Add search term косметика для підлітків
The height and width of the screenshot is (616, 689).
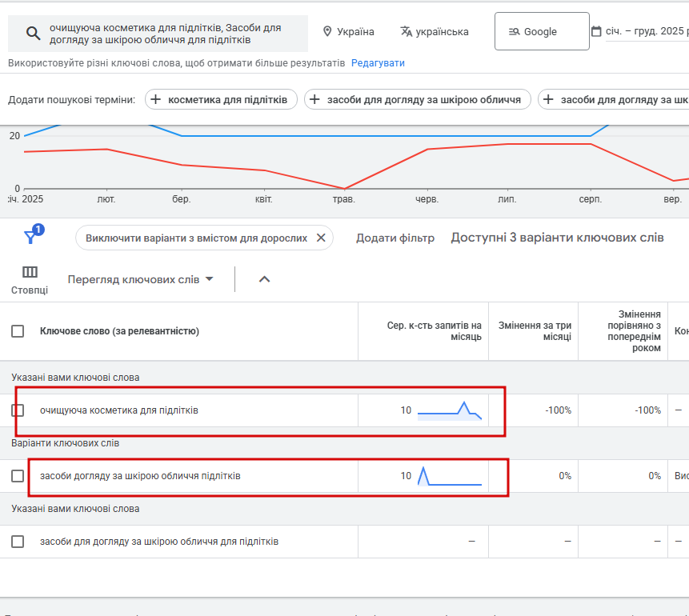(222, 99)
